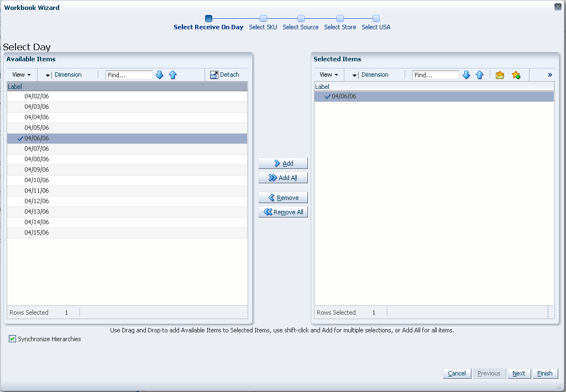Open Dimension dropdown in Selected Items
566x392 pixels.
pyautogui.click(x=354, y=75)
